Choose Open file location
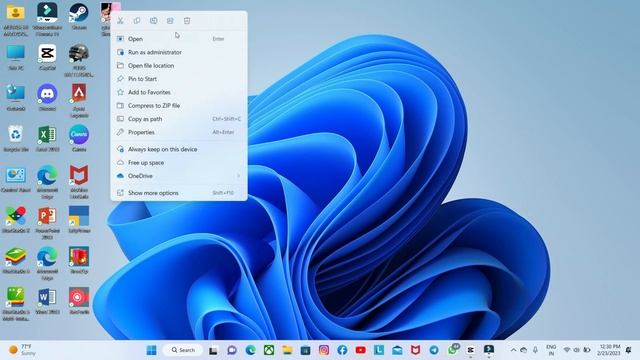This screenshot has height=360, width=640. [x=179, y=66]
